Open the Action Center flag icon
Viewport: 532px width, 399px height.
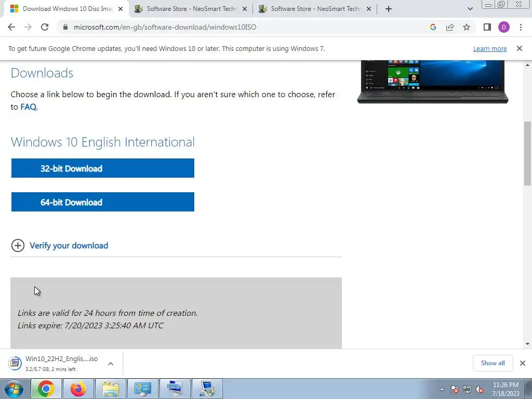point(454,390)
